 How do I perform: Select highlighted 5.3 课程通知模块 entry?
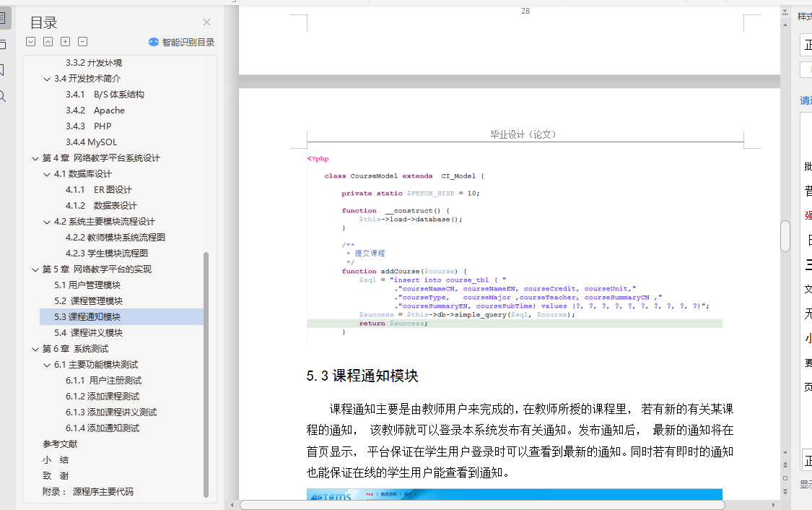(x=122, y=316)
